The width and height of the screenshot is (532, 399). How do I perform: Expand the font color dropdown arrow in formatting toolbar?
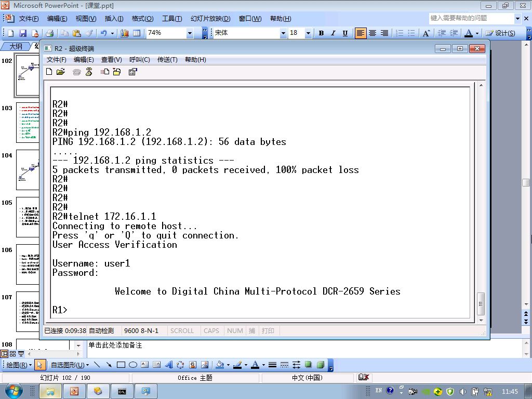point(477,33)
